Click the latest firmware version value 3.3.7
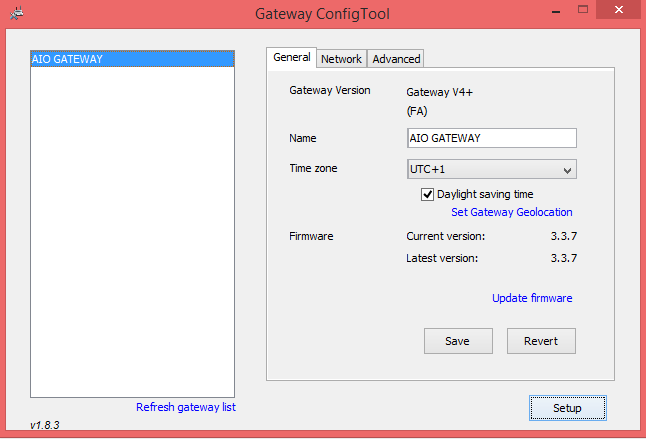 [x=564, y=258]
